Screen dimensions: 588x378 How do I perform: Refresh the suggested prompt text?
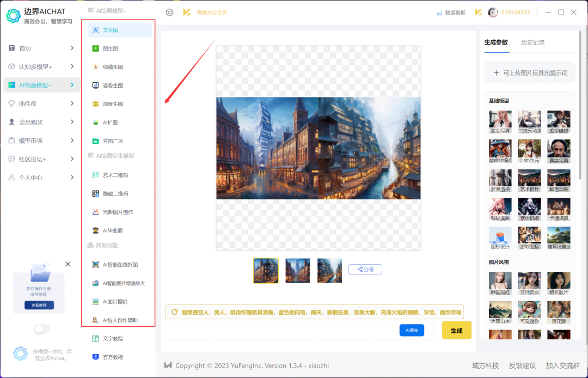174,312
